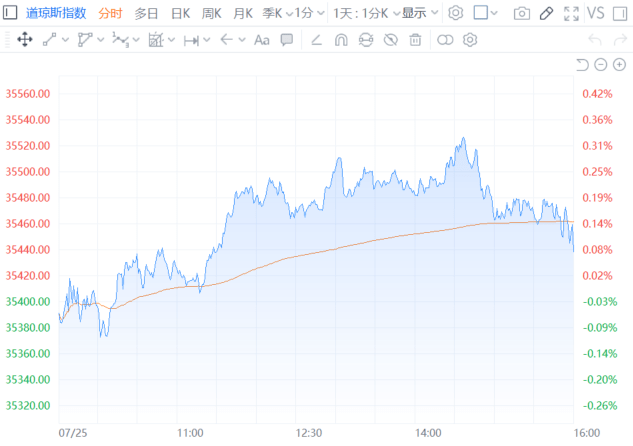Click the magnet snap tool icon

tap(341, 40)
